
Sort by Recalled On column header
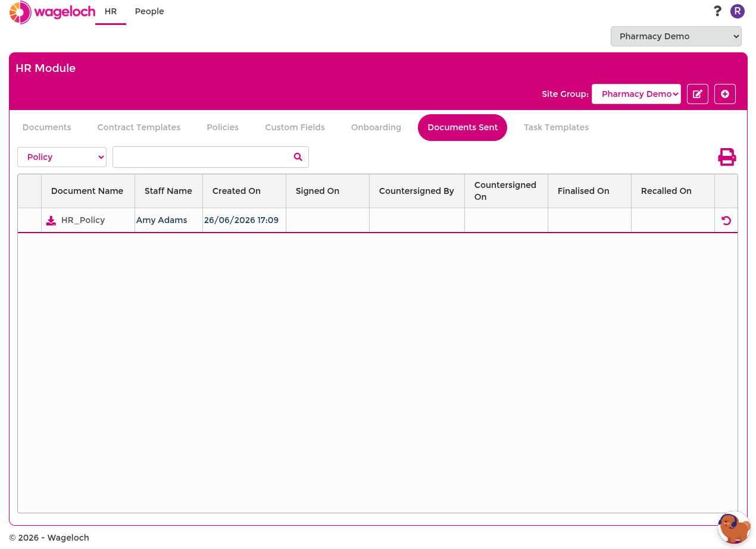click(673, 191)
